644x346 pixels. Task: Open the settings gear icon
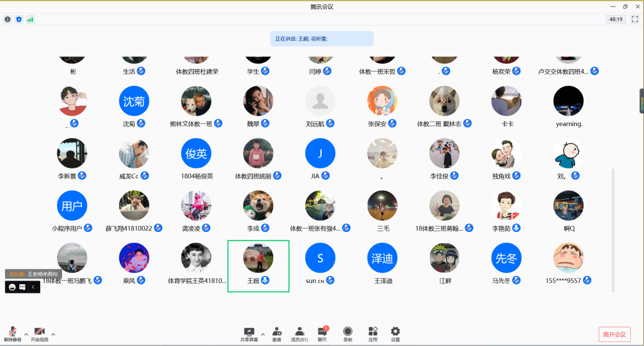click(x=395, y=331)
